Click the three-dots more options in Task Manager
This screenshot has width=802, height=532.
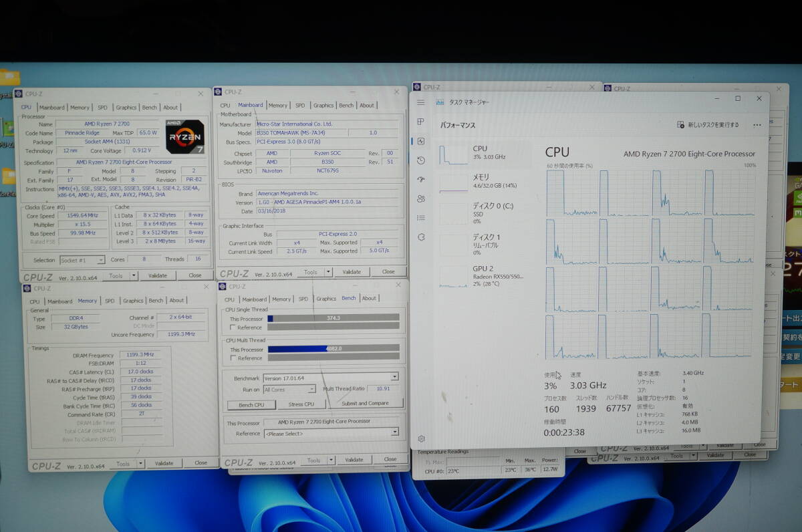757,125
